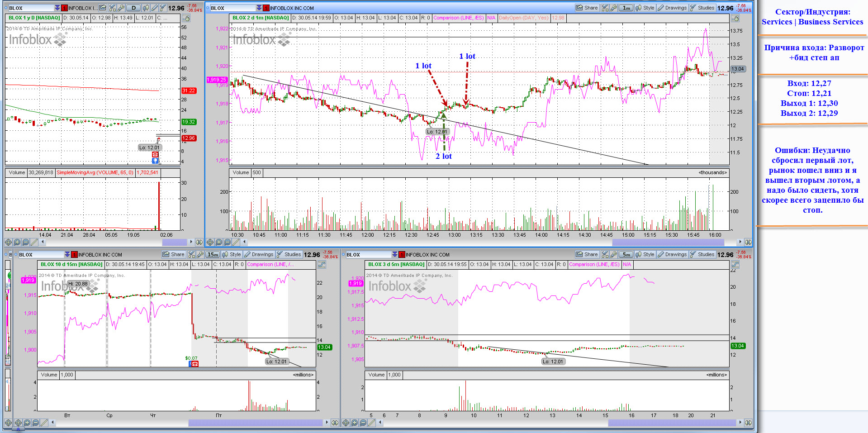
Task: Open Share menu in 5m chart
Action: click(x=587, y=254)
